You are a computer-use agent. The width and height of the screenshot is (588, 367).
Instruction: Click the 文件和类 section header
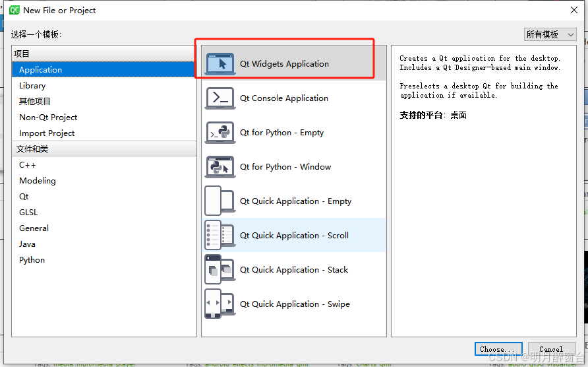[104, 149]
